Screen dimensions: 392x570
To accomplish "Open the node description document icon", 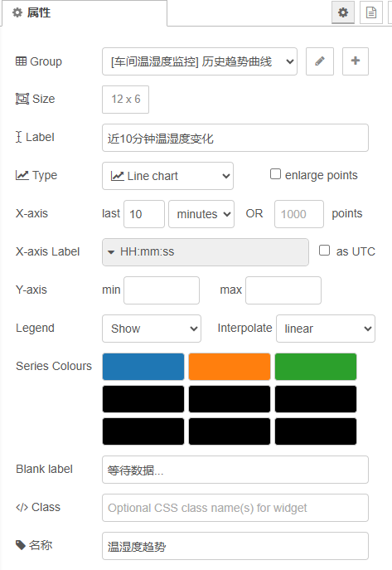I will click(x=371, y=12).
